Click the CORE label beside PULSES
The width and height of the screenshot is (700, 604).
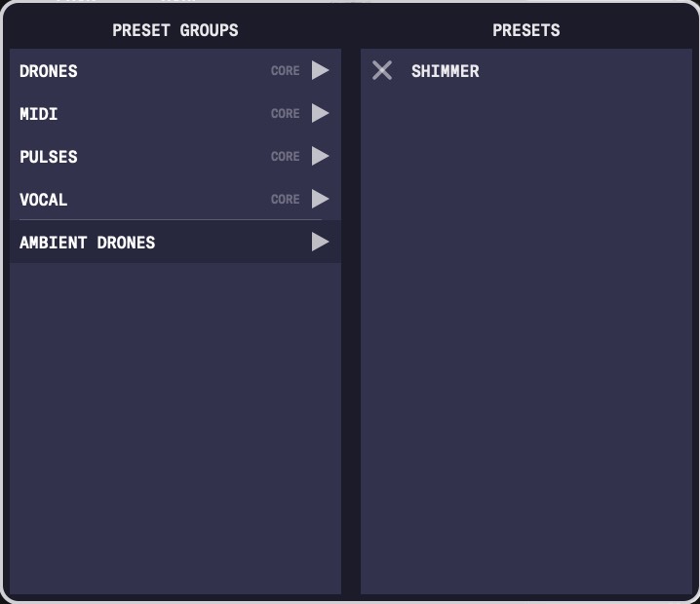[x=285, y=157]
